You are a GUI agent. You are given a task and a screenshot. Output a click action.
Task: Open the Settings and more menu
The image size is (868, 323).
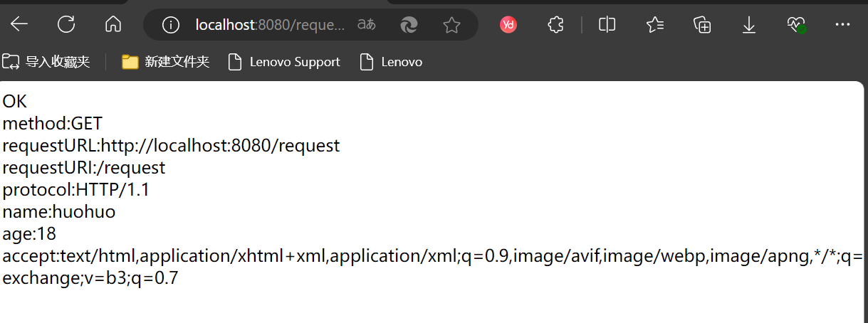842,25
